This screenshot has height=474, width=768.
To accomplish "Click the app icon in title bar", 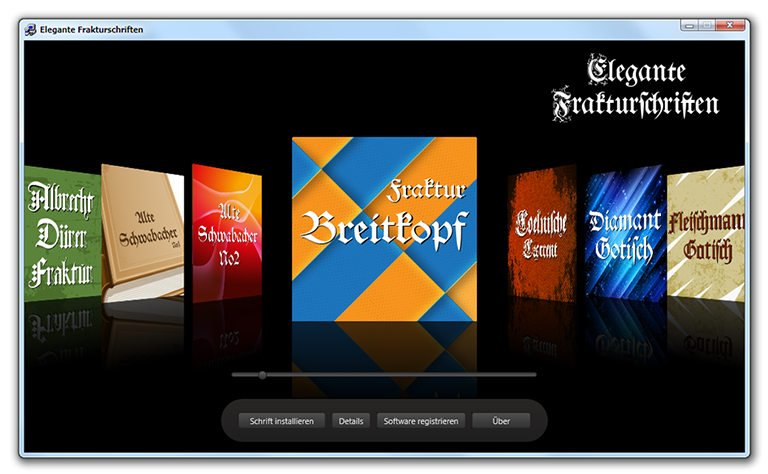I will (30, 29).
